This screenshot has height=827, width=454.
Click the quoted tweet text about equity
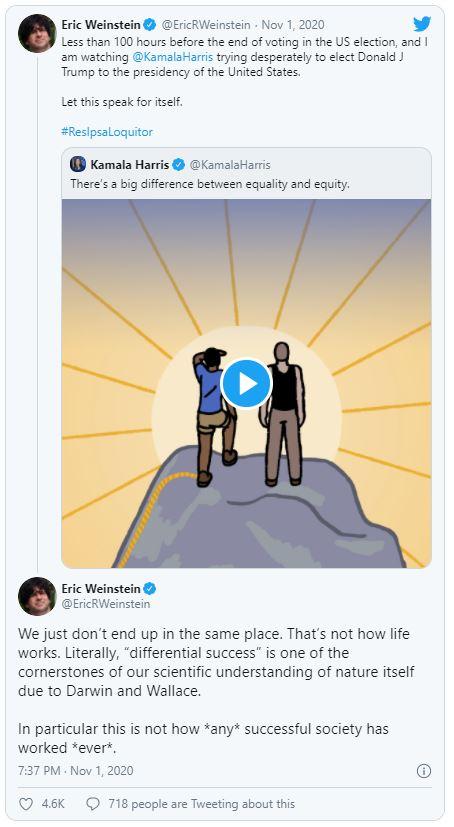210,185
